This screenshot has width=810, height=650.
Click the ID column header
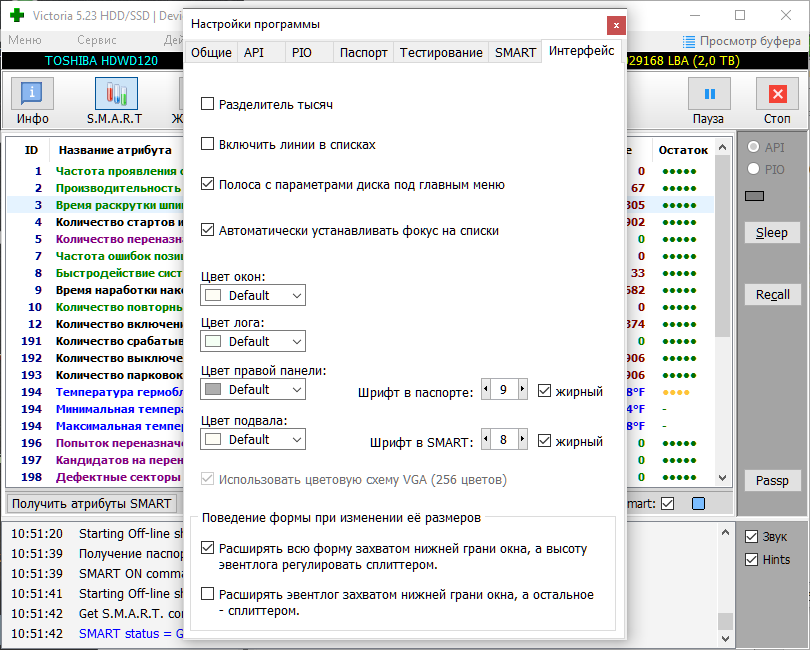pos(31,150)
